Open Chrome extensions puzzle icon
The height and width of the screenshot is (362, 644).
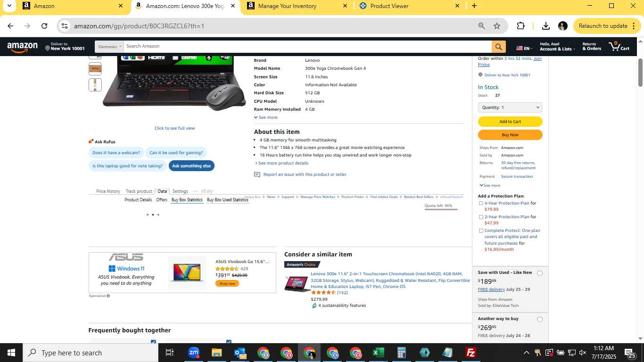pyautogui.click(x=520, y=26)
